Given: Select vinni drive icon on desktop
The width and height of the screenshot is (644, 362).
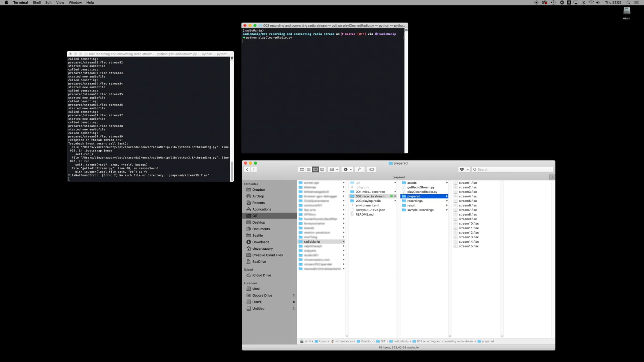Looking at the screenshot, I should [627, 13].
